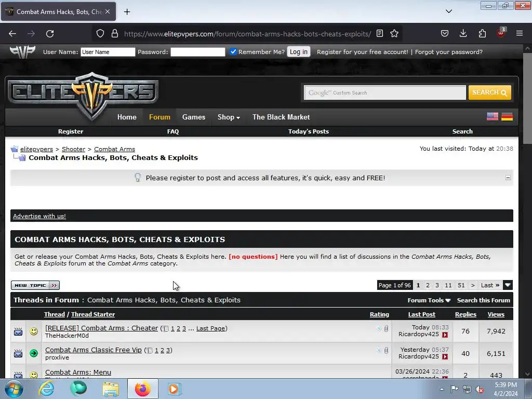Switch language with the German flag
Image resolution: width=532 pixels, height=399 pixels.
(507, 116)
